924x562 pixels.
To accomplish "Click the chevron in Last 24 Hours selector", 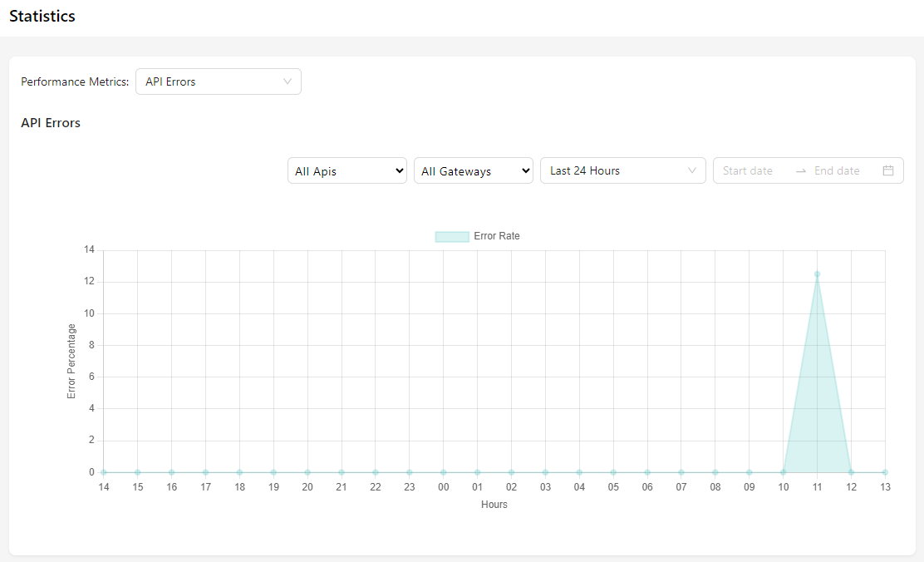I will [692, 170].
